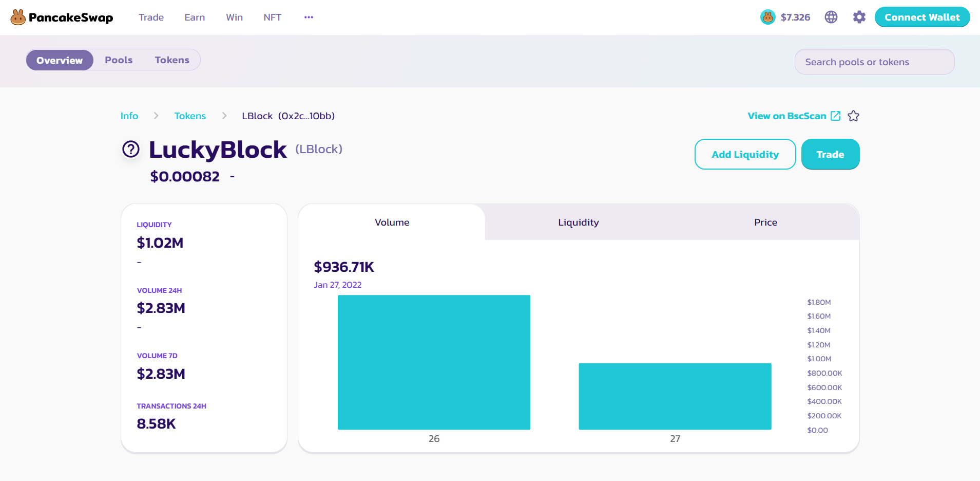The height and width of the screenshot is (481, 980).
Task: Open the NFT menu
Action: tap(273, 17)
